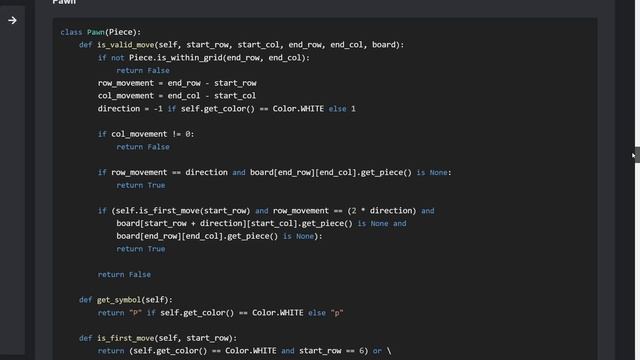The height and width of the screenshot is (360, 640).
Task: Click the 'return "P" if self.get_color()' line
Action: click(x=220, y=313)
